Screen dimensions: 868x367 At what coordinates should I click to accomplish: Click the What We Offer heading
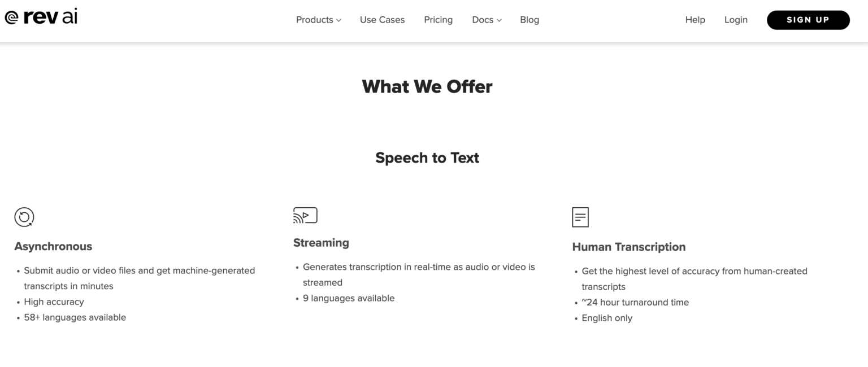[x=427, y=86]
